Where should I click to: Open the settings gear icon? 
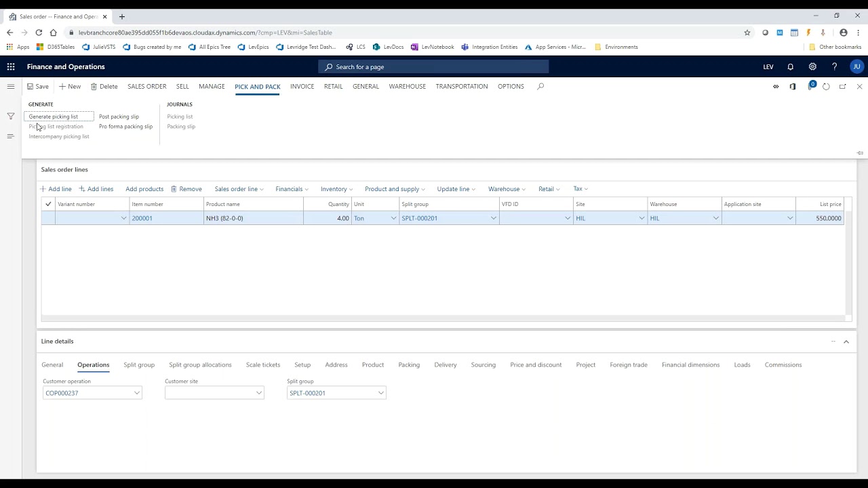click(x=812, y=66)
